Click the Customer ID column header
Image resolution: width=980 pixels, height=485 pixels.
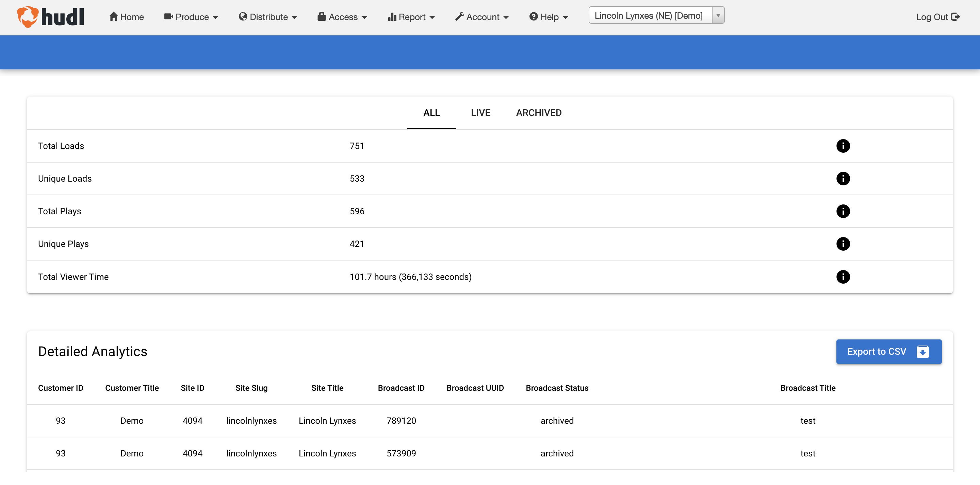click(x=61, y=388)
